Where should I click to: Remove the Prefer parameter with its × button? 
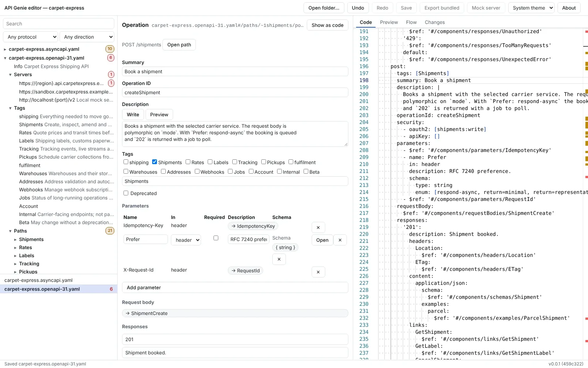click(340, 240)
